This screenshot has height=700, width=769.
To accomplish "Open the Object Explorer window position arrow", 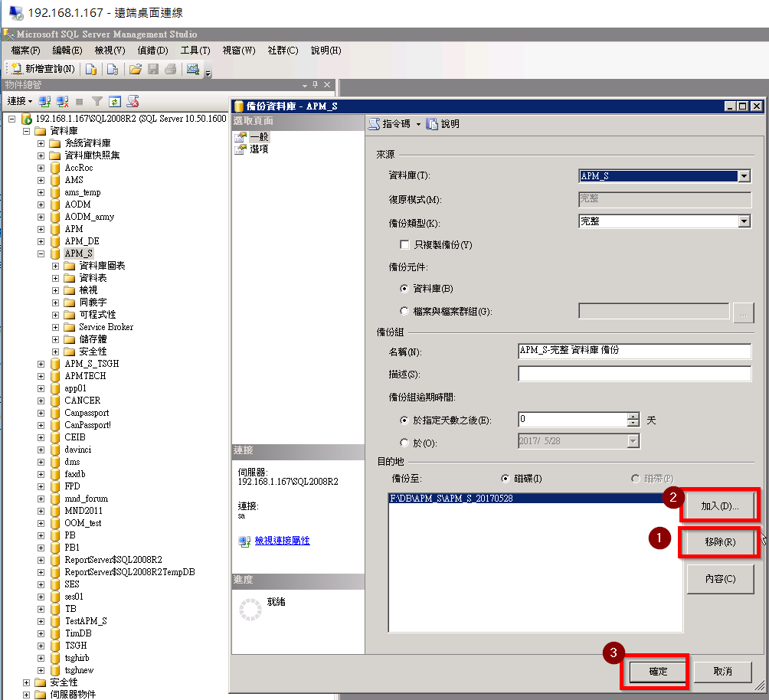I will point(305,85).
